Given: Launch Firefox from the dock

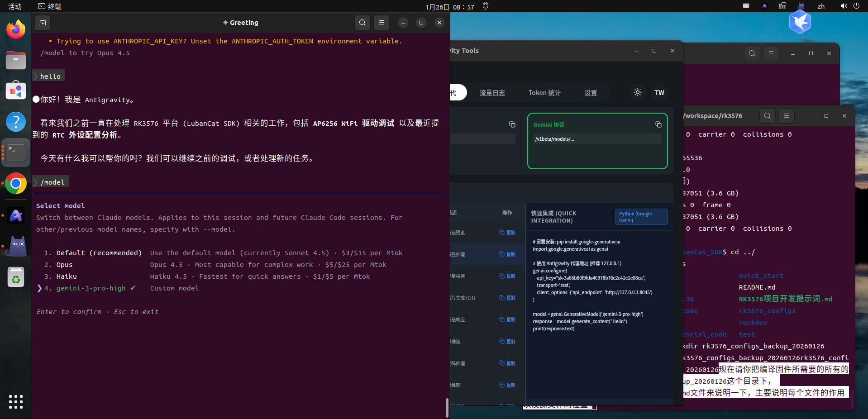Looking at the screenshot, I should click(x=16, y=29).
